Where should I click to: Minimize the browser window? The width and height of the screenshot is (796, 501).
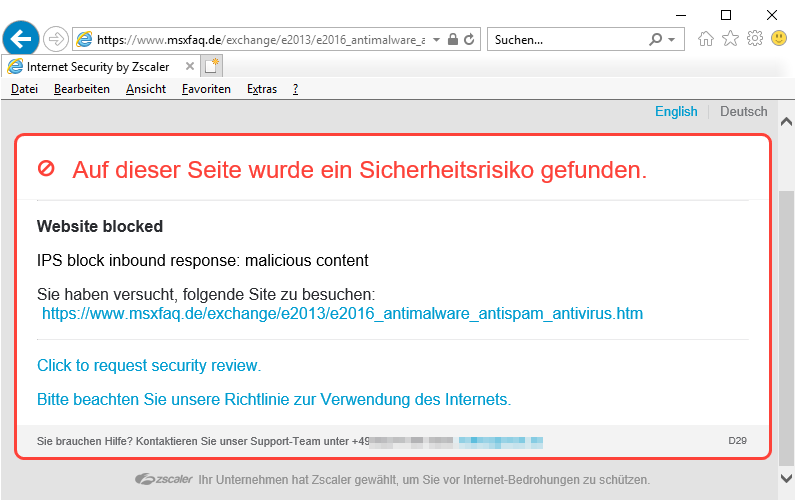[681, 15]
